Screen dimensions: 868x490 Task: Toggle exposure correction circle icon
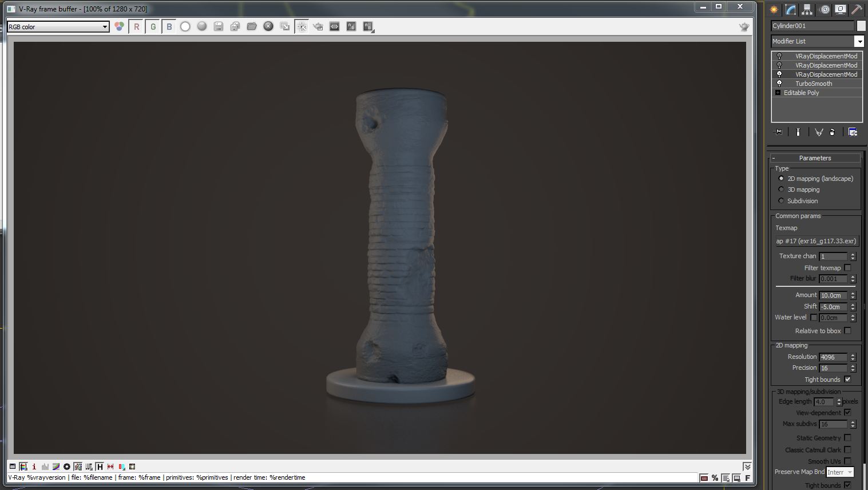(67, 467)
